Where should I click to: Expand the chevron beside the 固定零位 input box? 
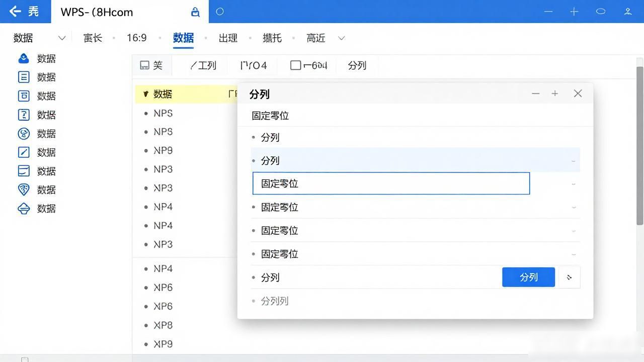tap(574, 184)
